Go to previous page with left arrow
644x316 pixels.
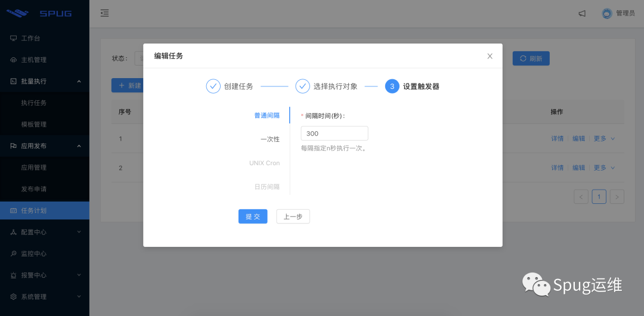click(581, 197)
